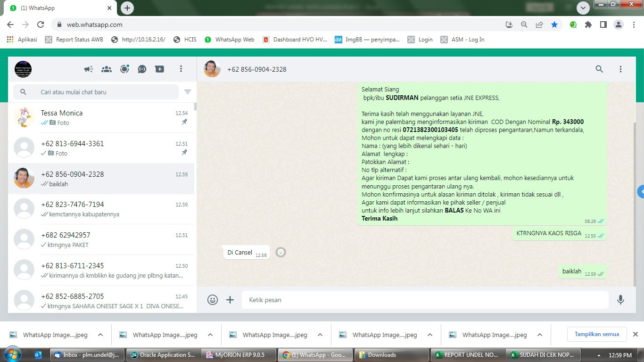
Task: Click the chat list scrollbar
Action: pos(195,107)
